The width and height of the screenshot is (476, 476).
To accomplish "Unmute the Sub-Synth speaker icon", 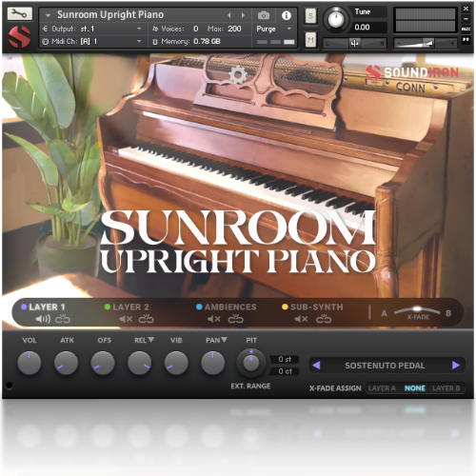I will click(x=301, y=319).
